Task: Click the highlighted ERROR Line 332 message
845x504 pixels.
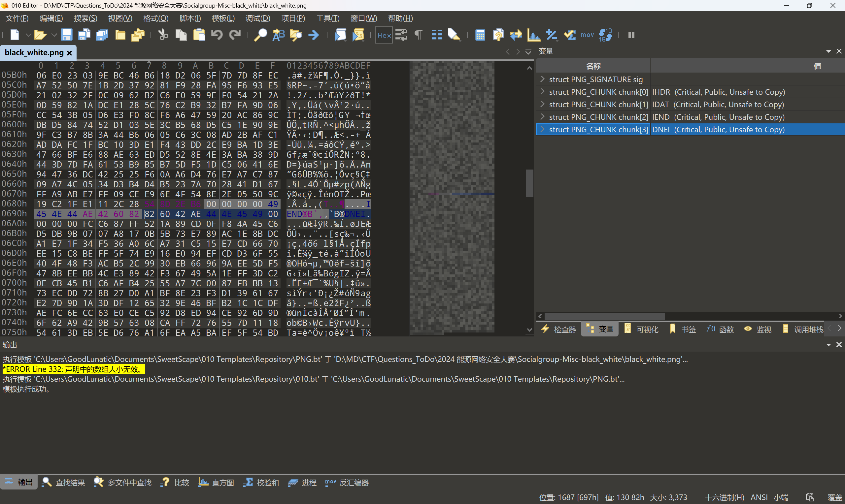Action: point(74,369)
